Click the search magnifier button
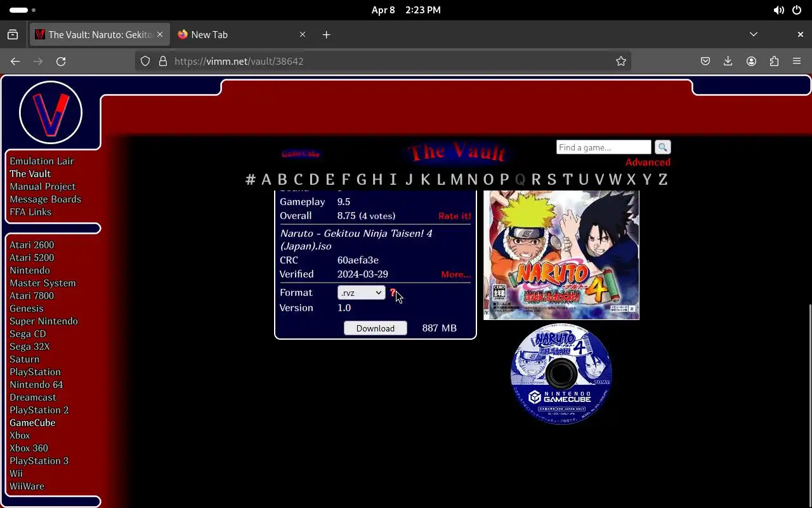Image resolution: width=812 pixels, height=508 pixels. pyautogui.click(x=662, y=147)
